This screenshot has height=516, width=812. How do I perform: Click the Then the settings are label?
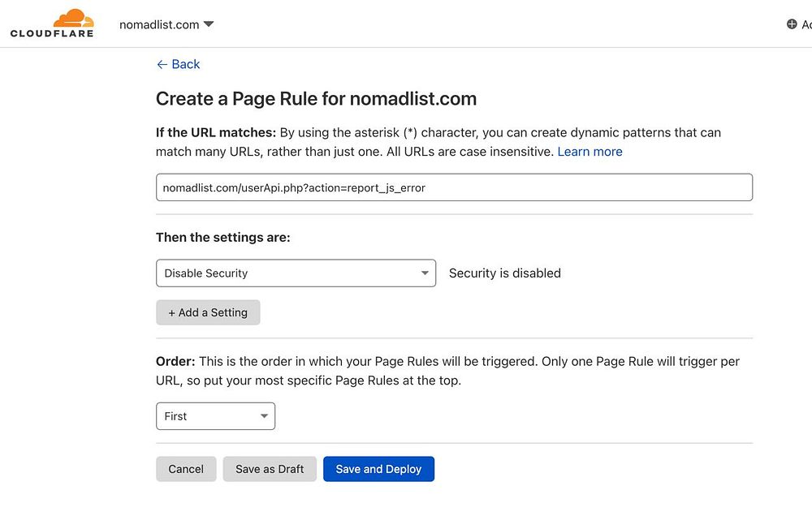click(x=222, y=238)
